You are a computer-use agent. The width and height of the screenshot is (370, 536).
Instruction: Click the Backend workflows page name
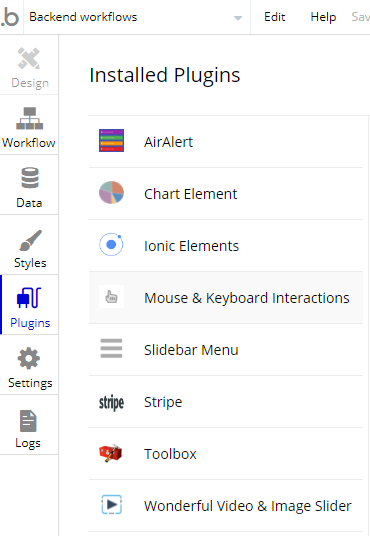(x=83, y=17)
